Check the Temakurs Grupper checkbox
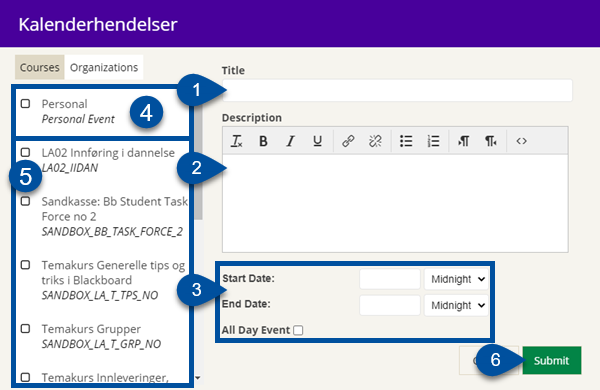 (25, 329)
